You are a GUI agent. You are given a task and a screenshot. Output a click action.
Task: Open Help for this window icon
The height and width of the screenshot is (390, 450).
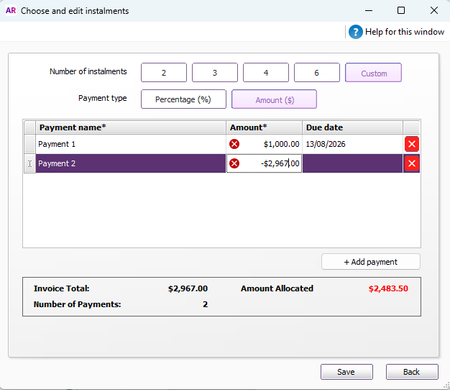click(x=355, y=32)
